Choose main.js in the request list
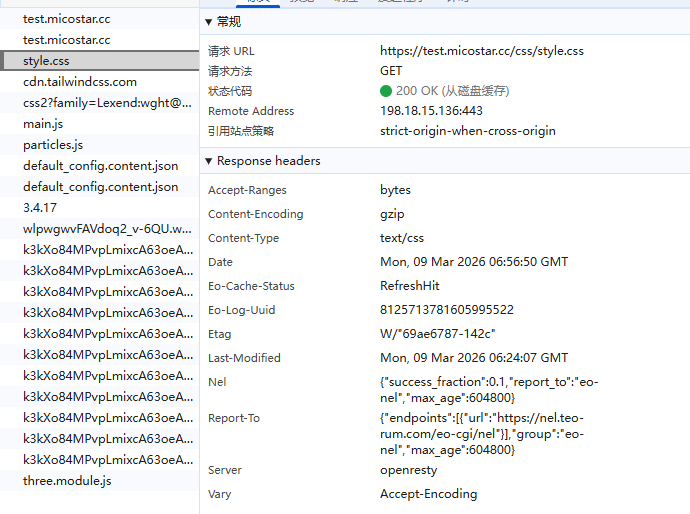 [43, 124]
